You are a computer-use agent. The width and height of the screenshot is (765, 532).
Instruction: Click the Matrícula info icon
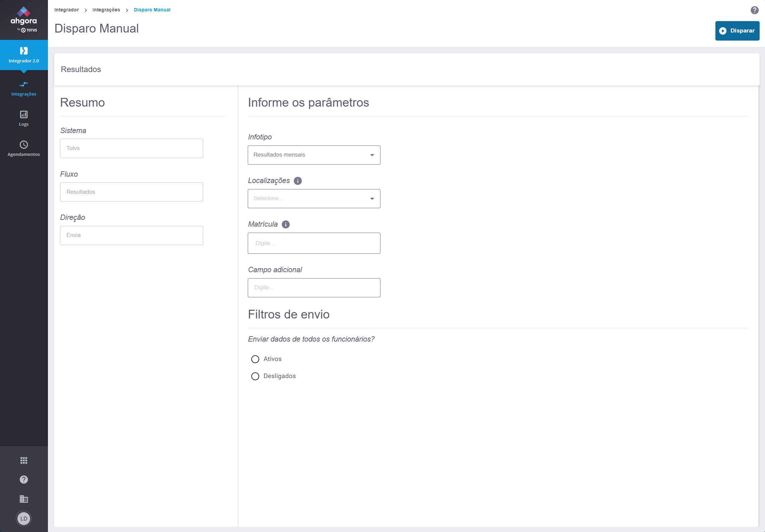pos(286,225)
